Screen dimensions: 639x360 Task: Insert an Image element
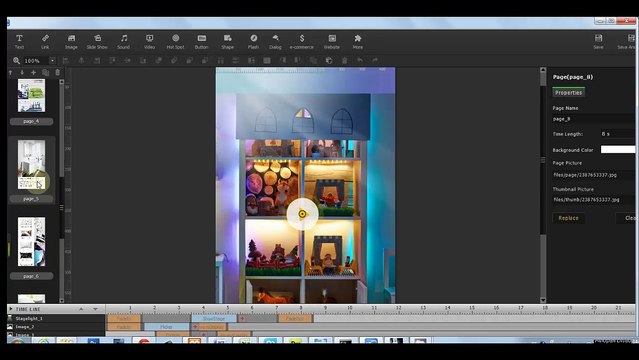point(71,42)
